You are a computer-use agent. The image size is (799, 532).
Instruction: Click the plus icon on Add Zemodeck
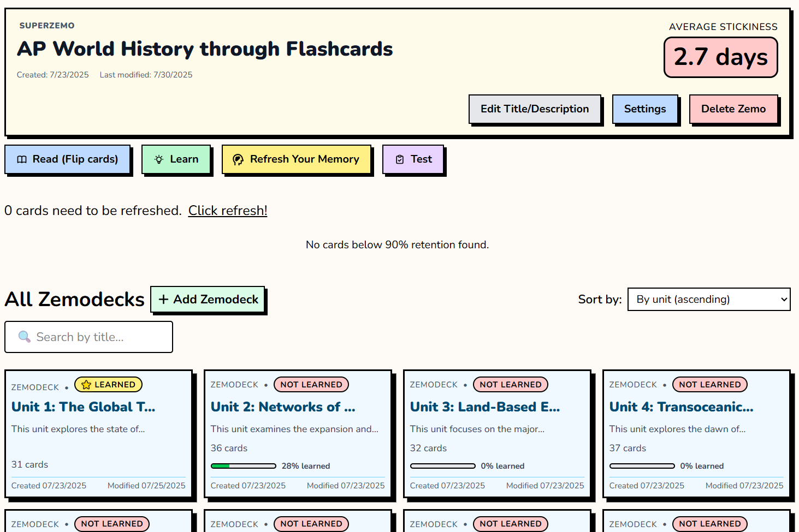[163, 299]
